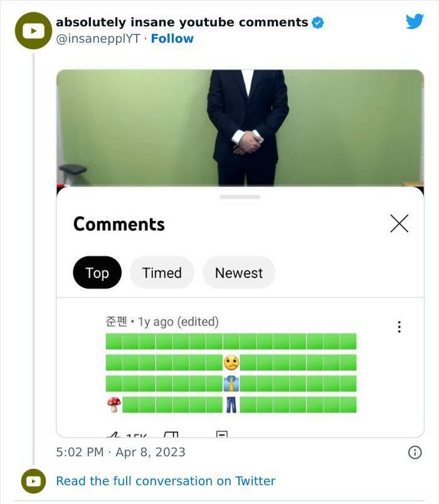Close the Comments panel
Image resolution: width=439 pixels, height=504 pixels.
399,223
